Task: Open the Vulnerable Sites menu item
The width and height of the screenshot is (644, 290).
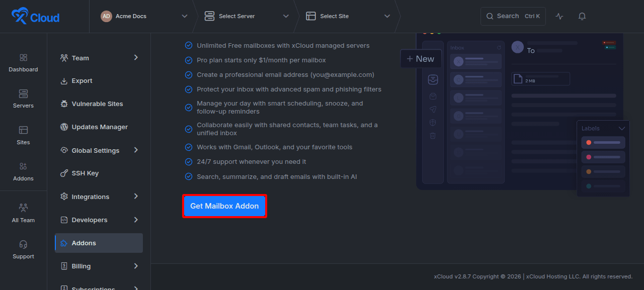Action: [x=99, y=104]
